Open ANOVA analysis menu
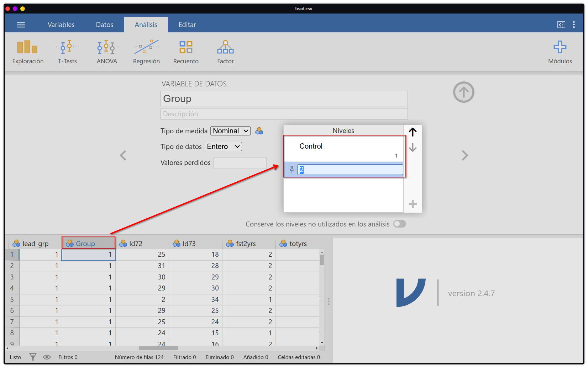 click(x=107, y=52)
